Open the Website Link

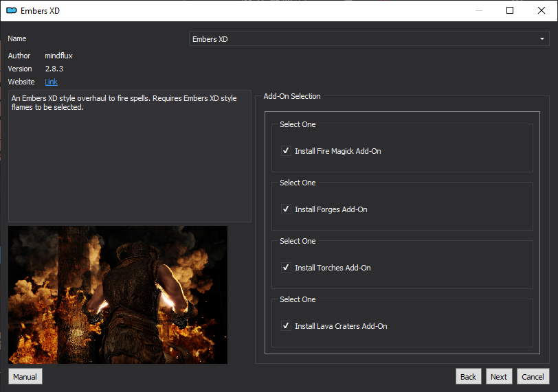tap(51, 82)
